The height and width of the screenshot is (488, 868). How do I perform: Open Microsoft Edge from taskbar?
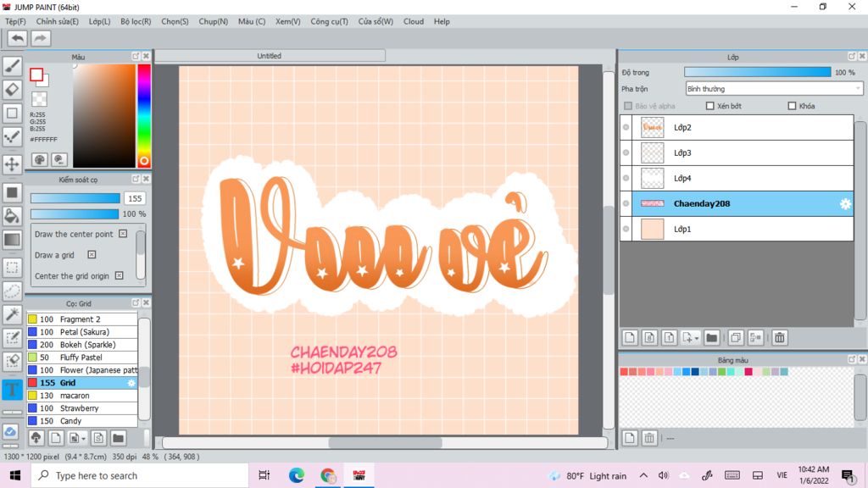pos(296,475)
